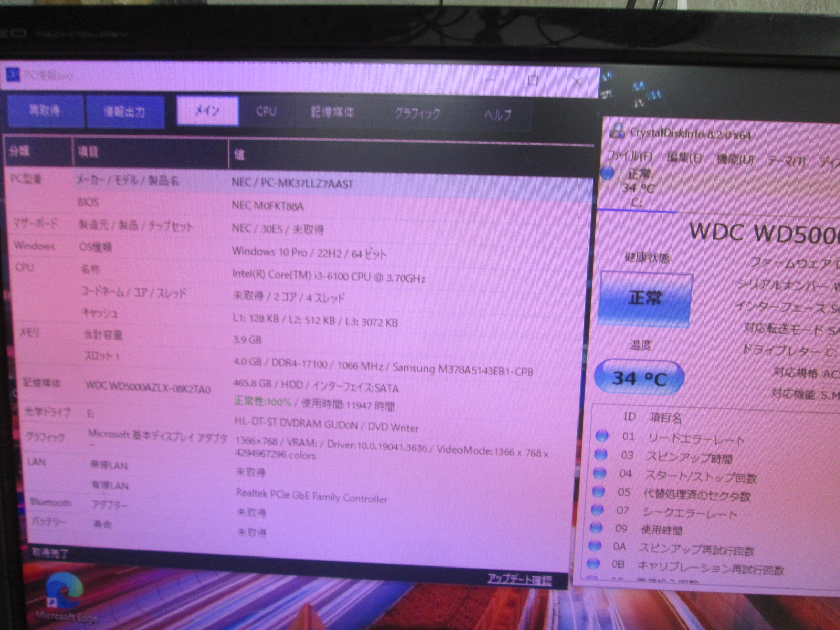Click the 情報出力 button

[x=125, y=111]
